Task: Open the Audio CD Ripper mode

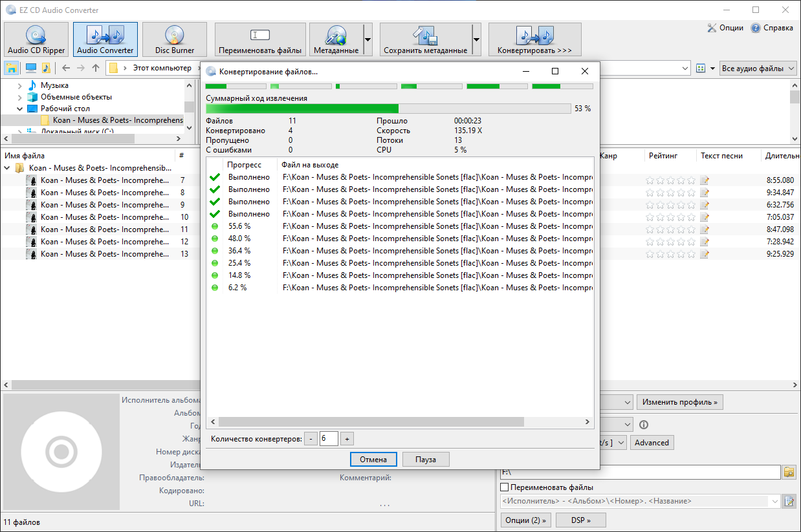Action: coord(36,39)
